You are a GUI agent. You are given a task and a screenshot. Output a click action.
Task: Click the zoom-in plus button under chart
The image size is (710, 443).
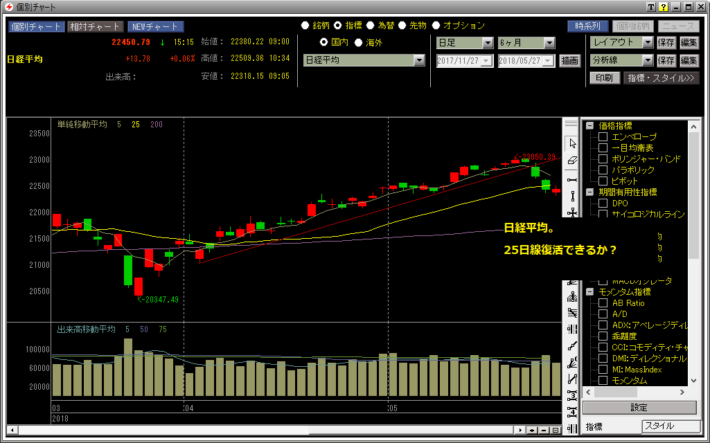point(532,430)
